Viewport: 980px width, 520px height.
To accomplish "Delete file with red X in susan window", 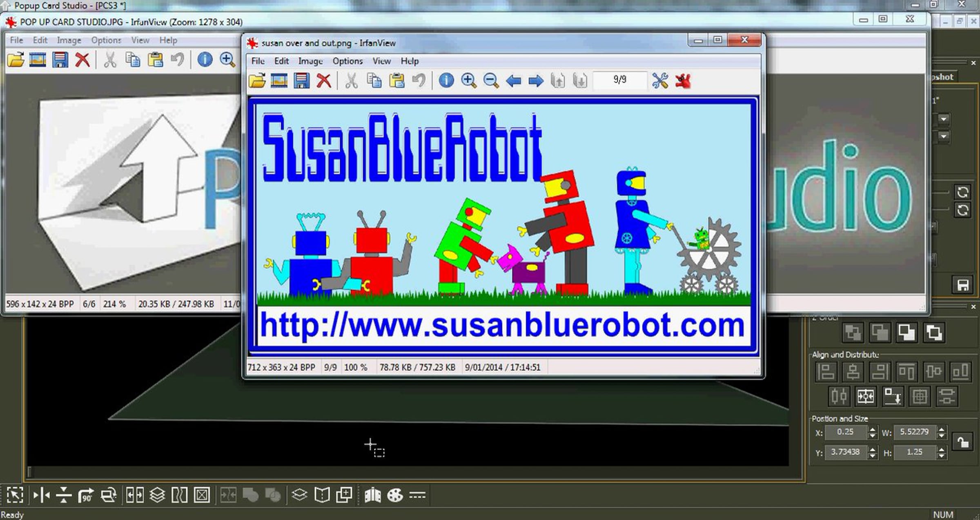I will point(324,80).
